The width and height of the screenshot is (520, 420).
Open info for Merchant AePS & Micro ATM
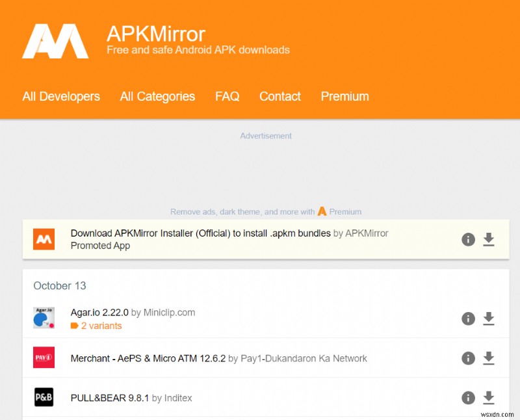[x=468, y=358]
